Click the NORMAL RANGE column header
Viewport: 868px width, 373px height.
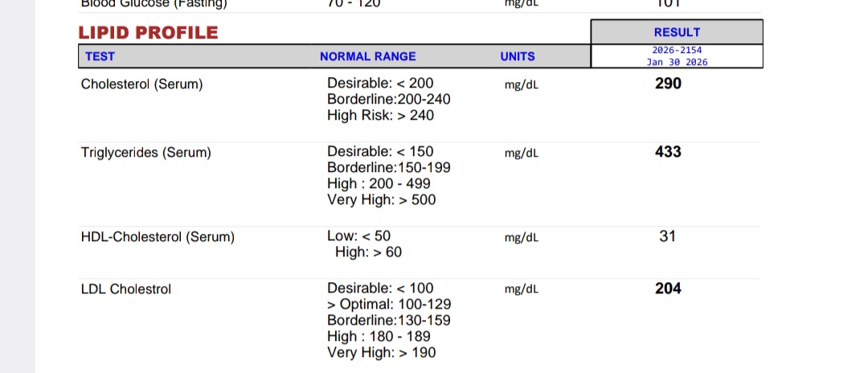(367, 56)
